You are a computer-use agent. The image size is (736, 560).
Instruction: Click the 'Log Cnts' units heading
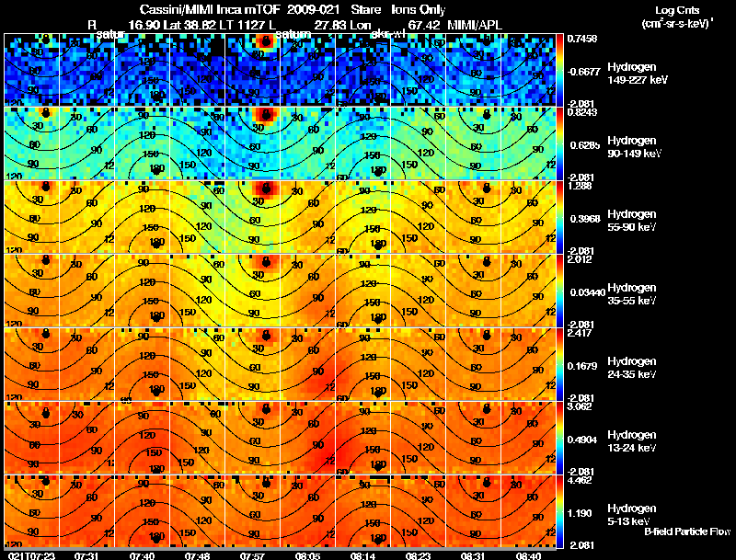[x=676, y=10]
